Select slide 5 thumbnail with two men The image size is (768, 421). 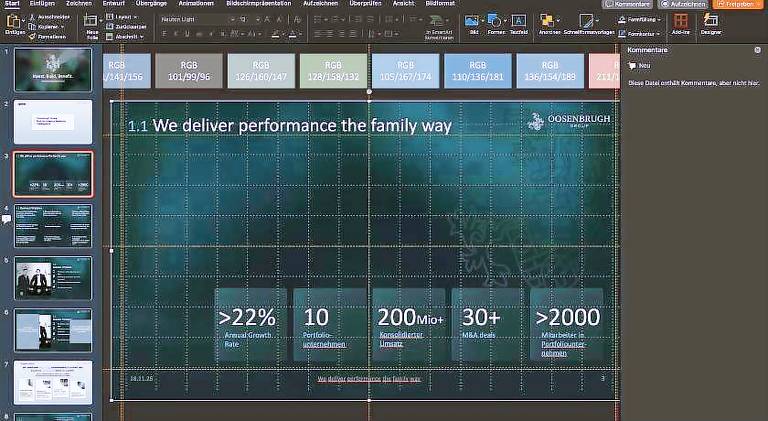(x=53, y=278)
